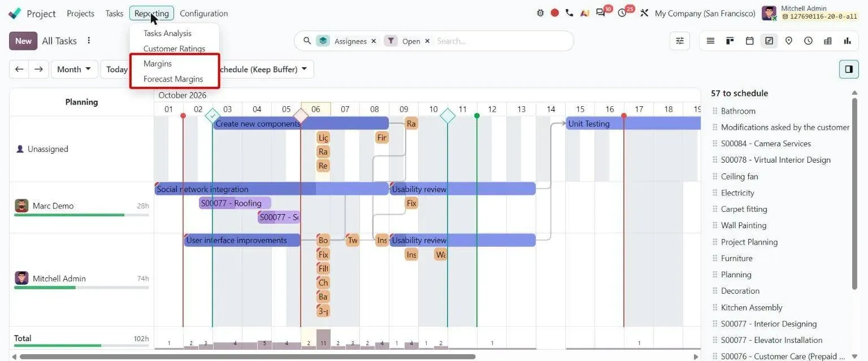This screenshot has height=361, width=868.
Task: Select Tasks Analysis from Reporting menu
Action: click(x=167, y=33)
